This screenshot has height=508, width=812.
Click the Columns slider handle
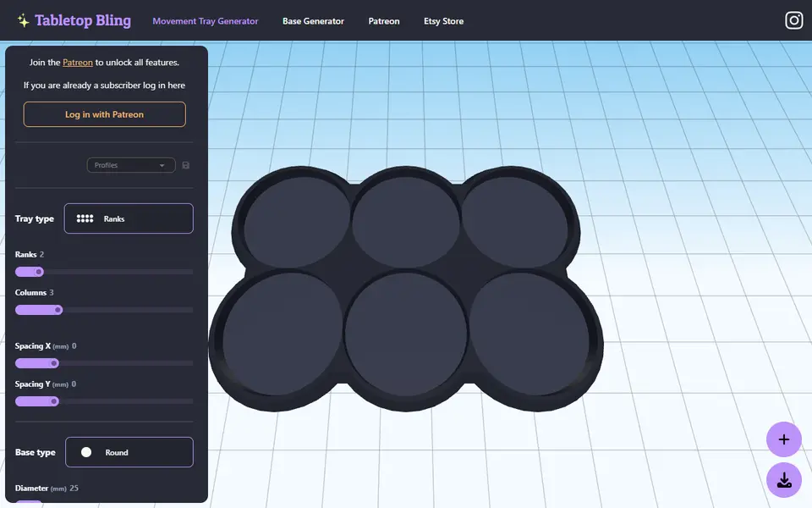(58, 310)
